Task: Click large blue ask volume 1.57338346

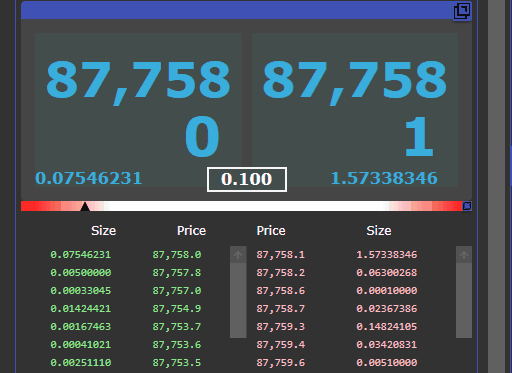Action: coord(384,178)
